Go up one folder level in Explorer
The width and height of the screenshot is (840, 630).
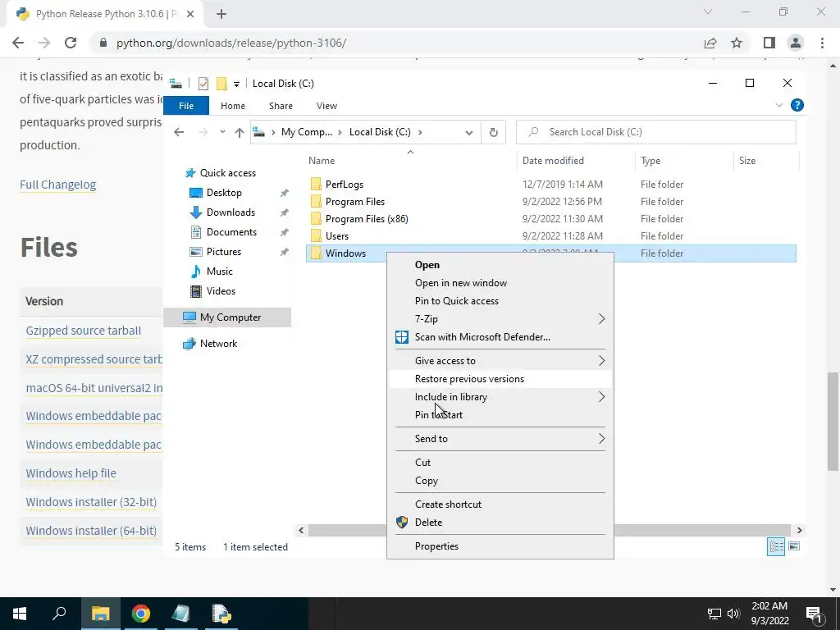pos(239,132)
